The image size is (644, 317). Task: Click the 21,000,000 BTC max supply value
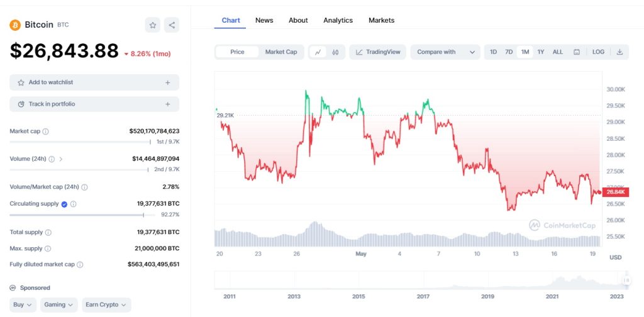157,248
